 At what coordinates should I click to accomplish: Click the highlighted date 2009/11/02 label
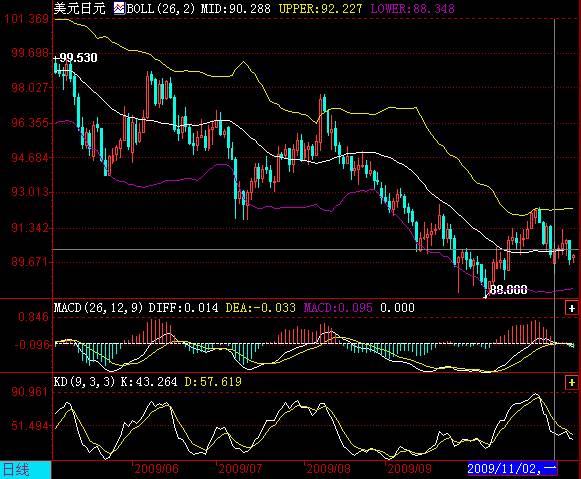[512, 469]
